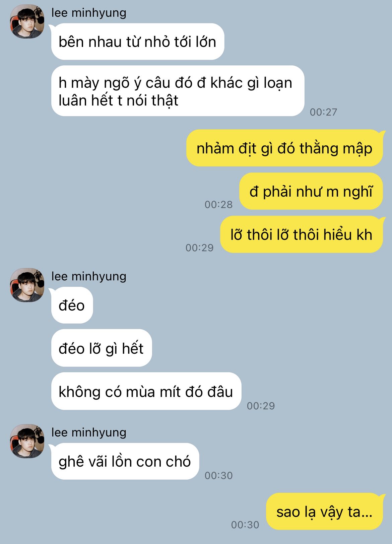Viewport: 392px width, 544px height.
Task: Select message 'đéo lỡ gì hết'
Action: coord(101,348)
